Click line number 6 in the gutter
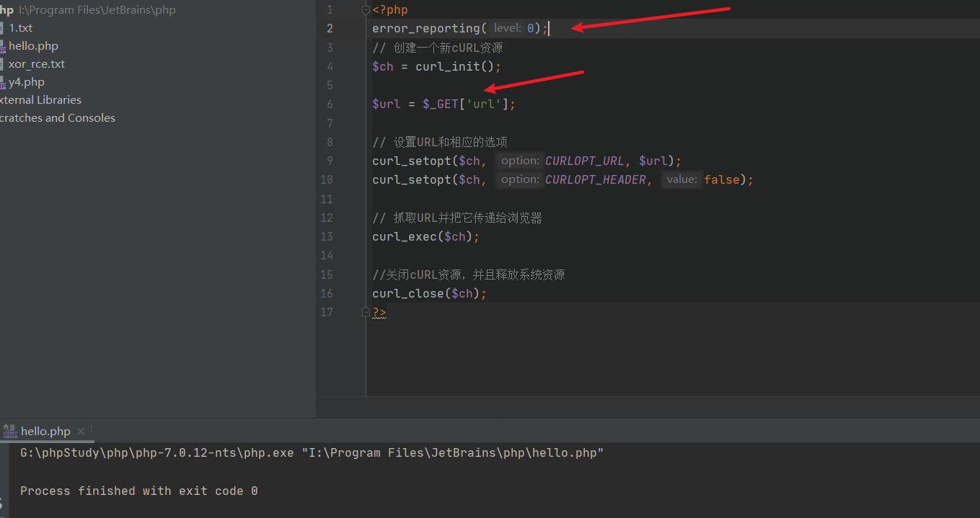The image size is (980, 518). coord(330,104)
